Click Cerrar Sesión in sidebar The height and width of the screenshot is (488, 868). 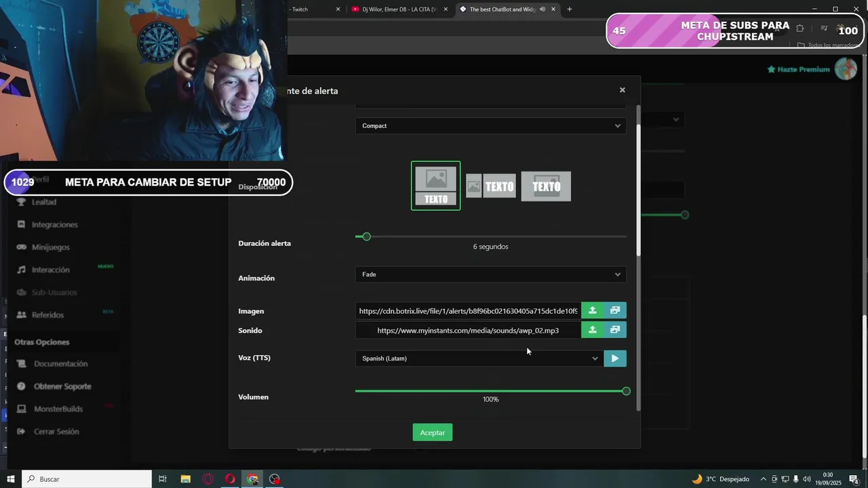[x=56, y=432]
